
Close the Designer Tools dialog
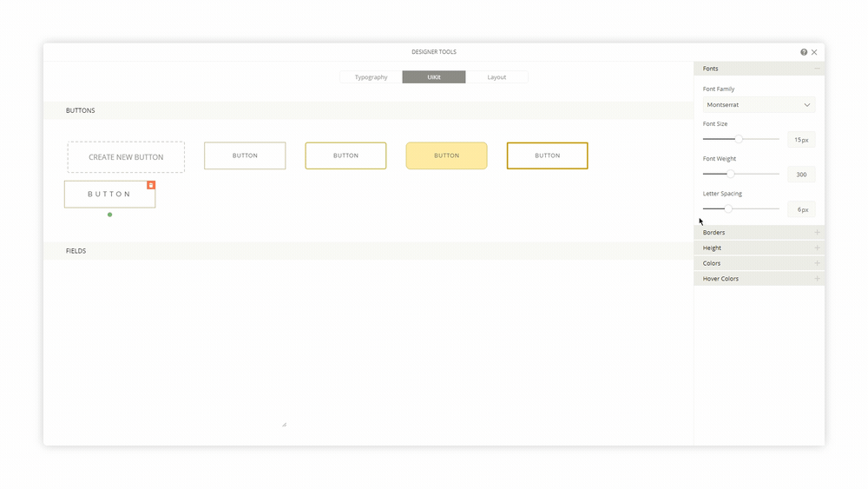(x=814, y=52)
